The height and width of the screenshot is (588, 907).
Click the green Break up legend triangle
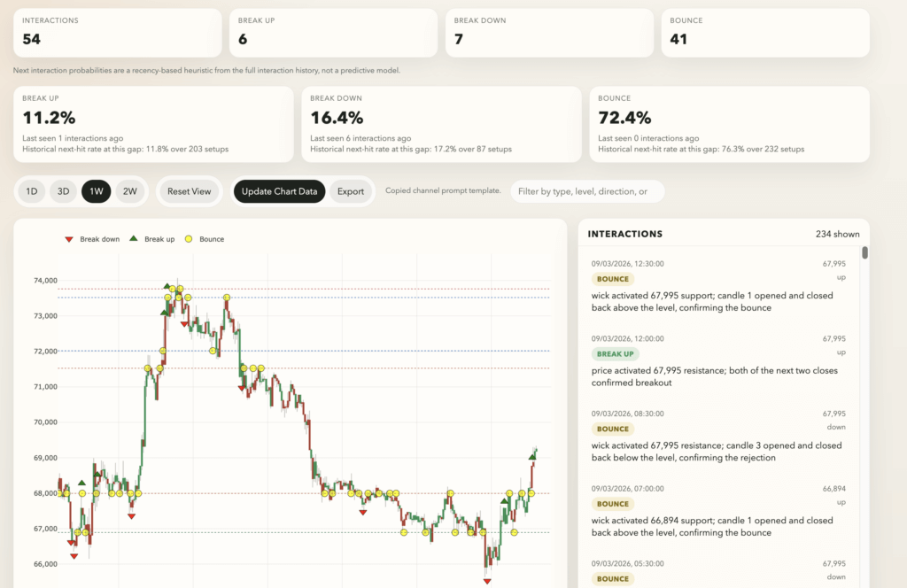pyautogui.click(x=134, y=239)
